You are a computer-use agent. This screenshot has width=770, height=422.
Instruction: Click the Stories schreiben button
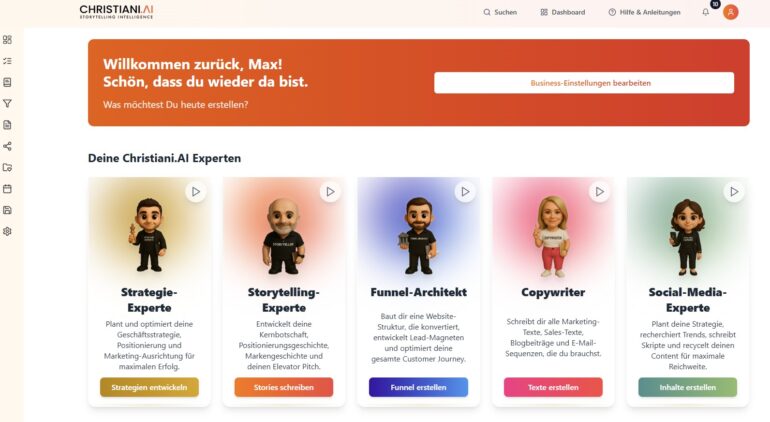click(x=284, y=387)
